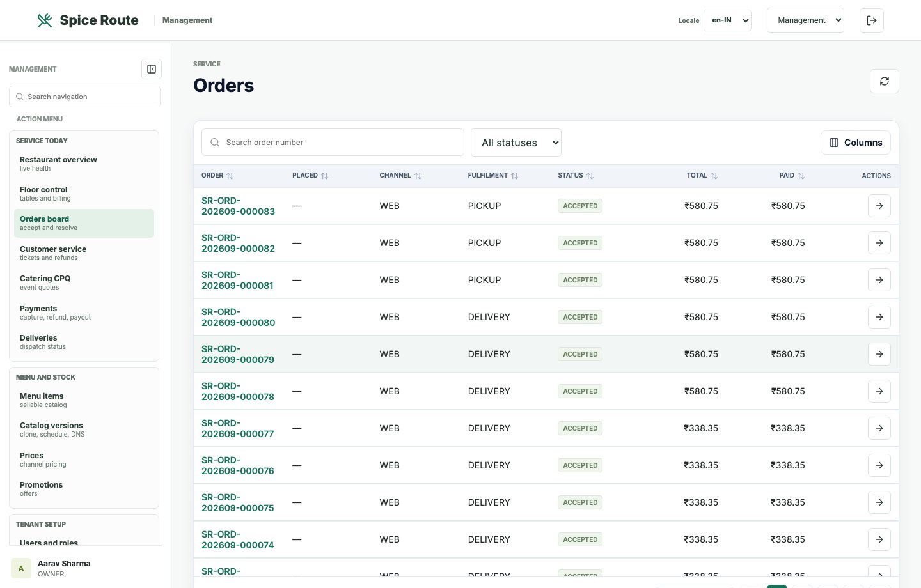Open Promotions in sidebar
The width and height of the screenshot is (921, 588).
click(x=84, y=489)
